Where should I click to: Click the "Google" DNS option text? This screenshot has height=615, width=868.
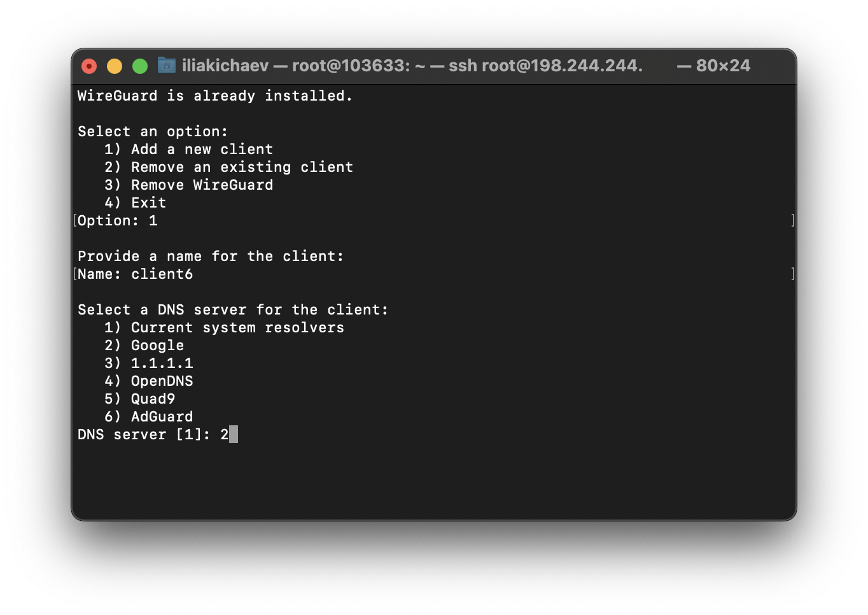[157, 346]
